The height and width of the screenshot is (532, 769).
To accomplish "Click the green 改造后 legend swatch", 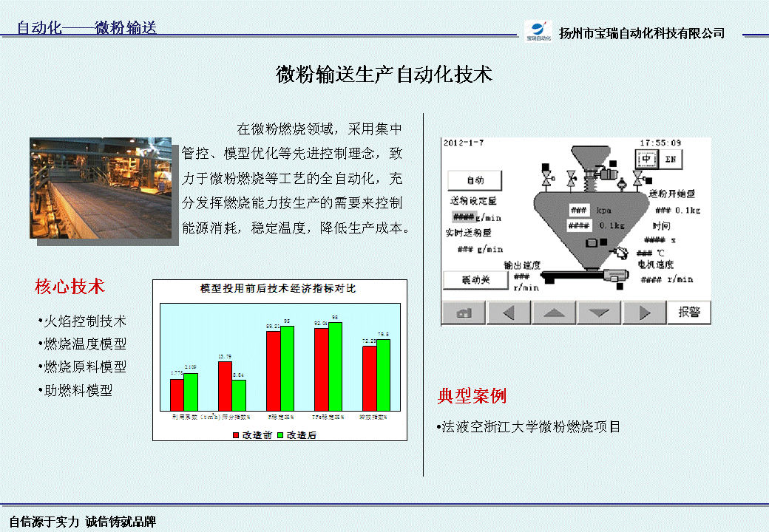I will pos(281,435).
